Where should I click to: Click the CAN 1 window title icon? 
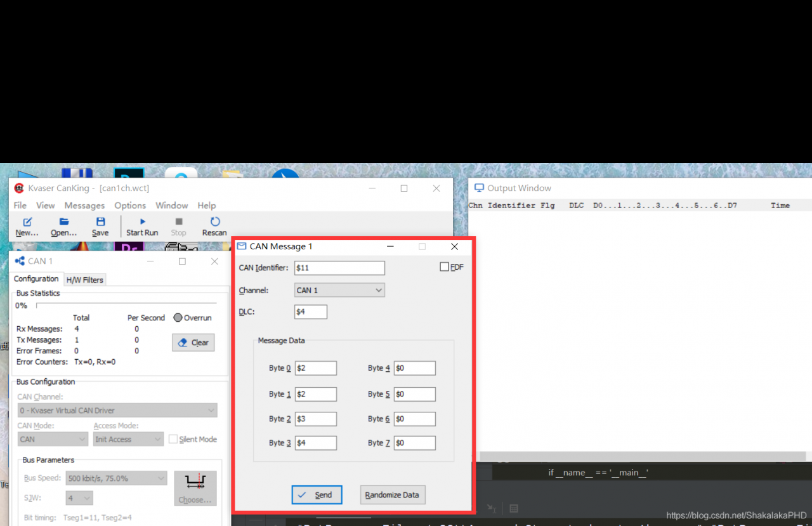point(20,261)
